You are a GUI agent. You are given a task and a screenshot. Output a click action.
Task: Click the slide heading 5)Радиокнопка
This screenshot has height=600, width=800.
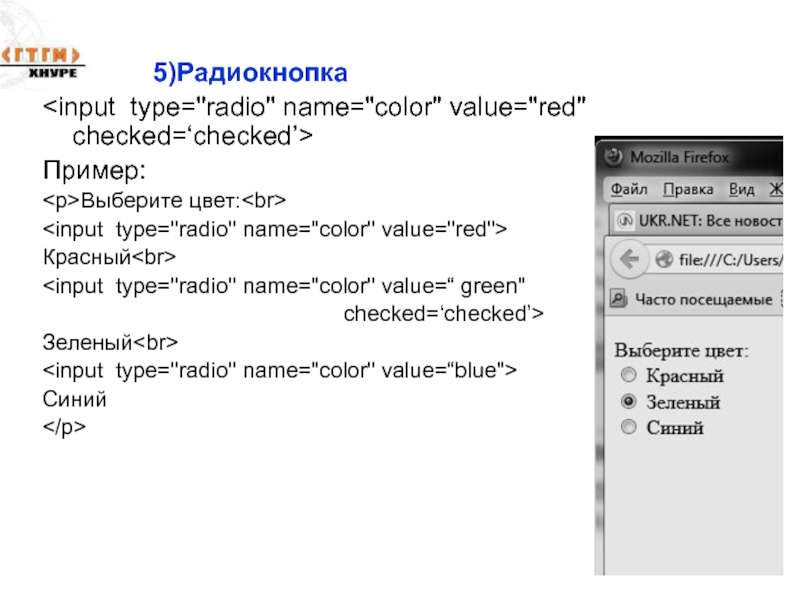[x=250, y=73]
